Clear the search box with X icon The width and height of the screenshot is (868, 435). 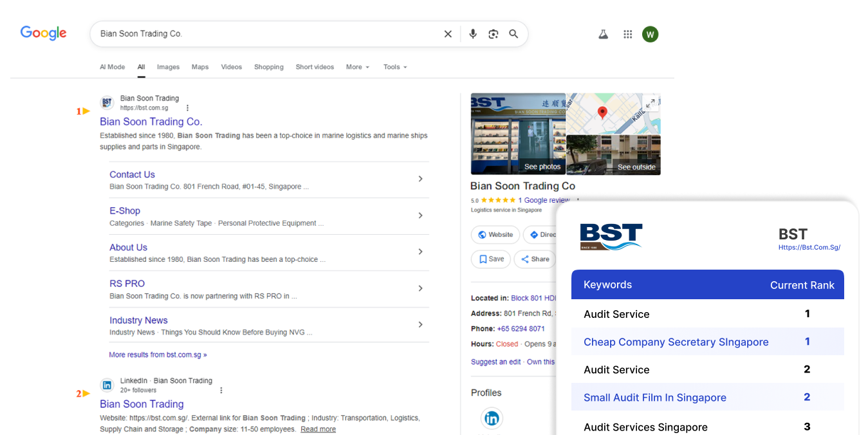tap(448, 34)
